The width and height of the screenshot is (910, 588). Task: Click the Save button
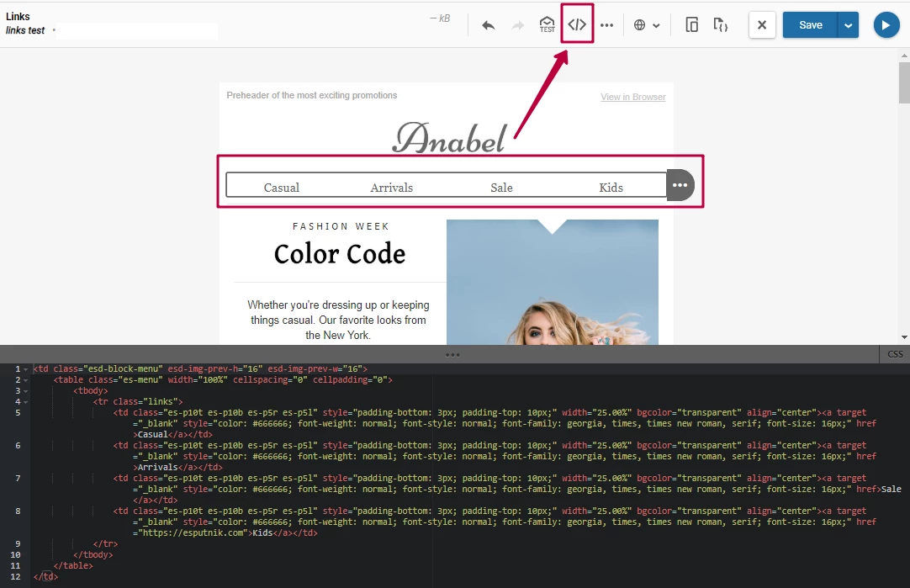[809, 24]
